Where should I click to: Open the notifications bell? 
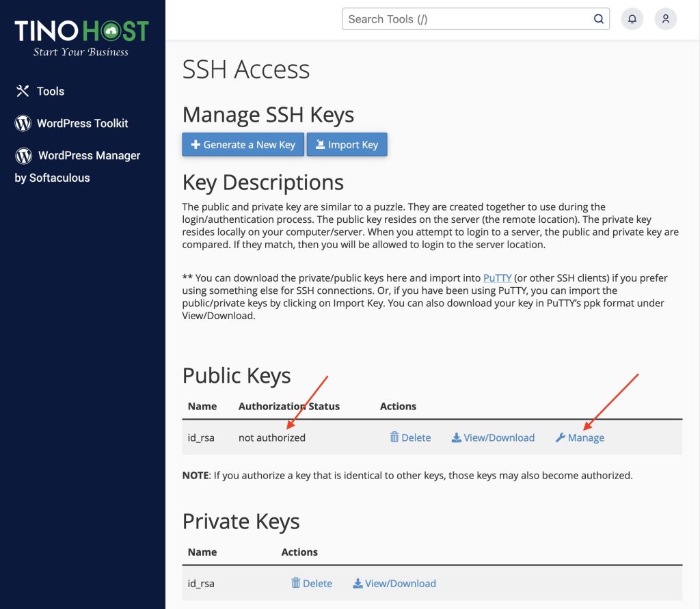point(632,18)
